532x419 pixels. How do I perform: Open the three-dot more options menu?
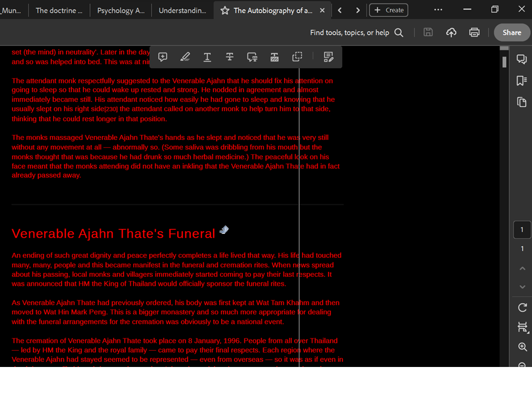(438, 10)
